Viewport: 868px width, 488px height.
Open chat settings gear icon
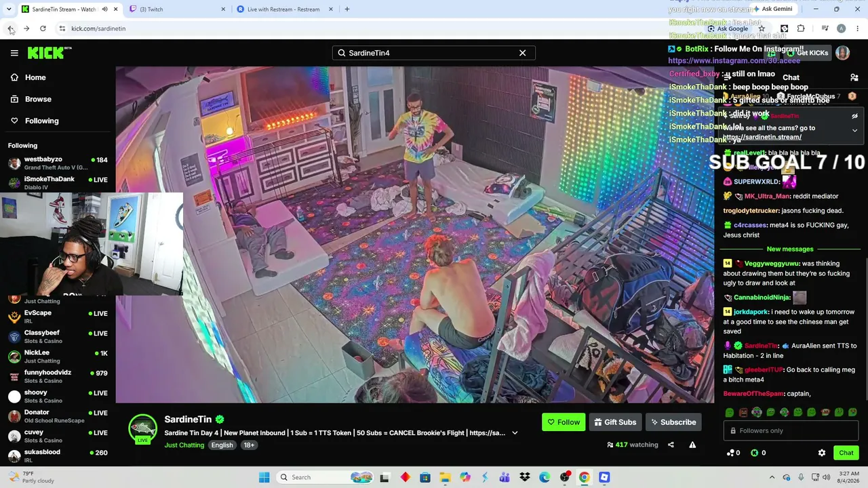[x=822, y=453]
